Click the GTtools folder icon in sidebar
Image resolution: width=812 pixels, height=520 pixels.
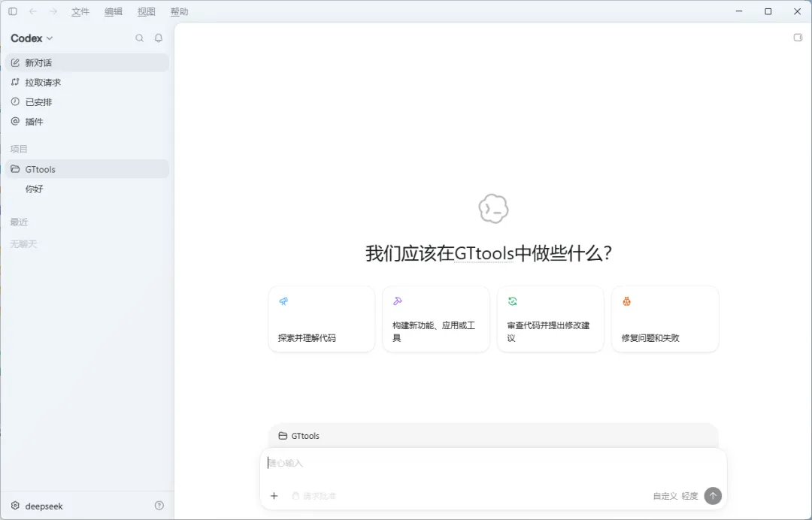click(15, 169)
